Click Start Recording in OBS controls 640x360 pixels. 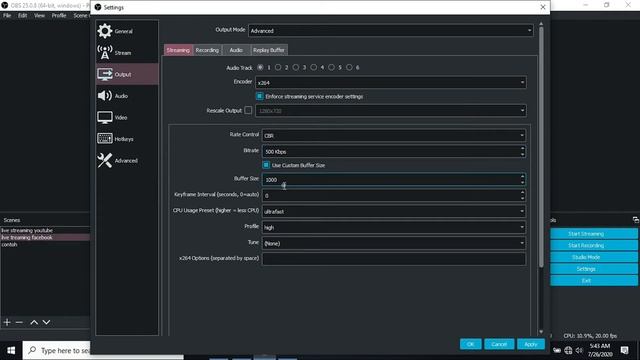click(x=594, y=245)
